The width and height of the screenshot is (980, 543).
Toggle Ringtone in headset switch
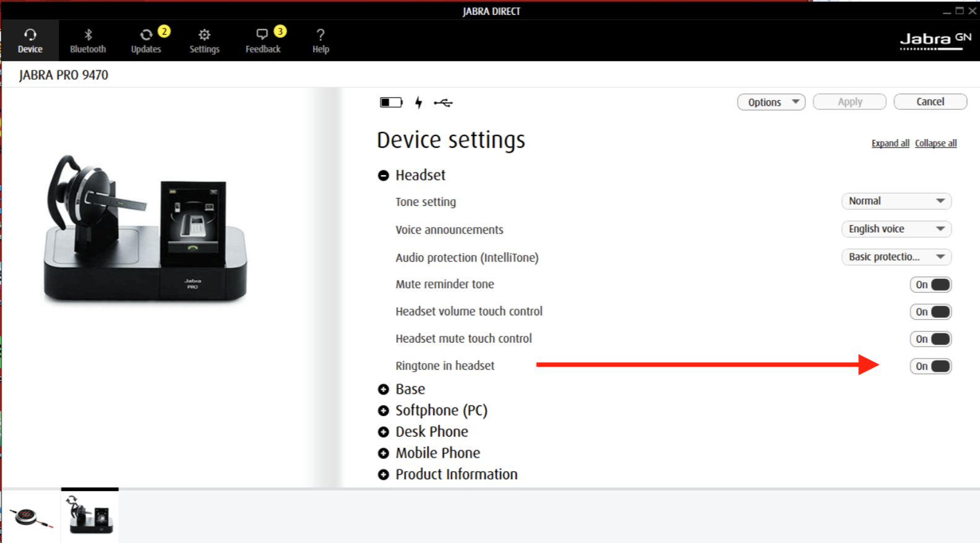click(931, 366)
